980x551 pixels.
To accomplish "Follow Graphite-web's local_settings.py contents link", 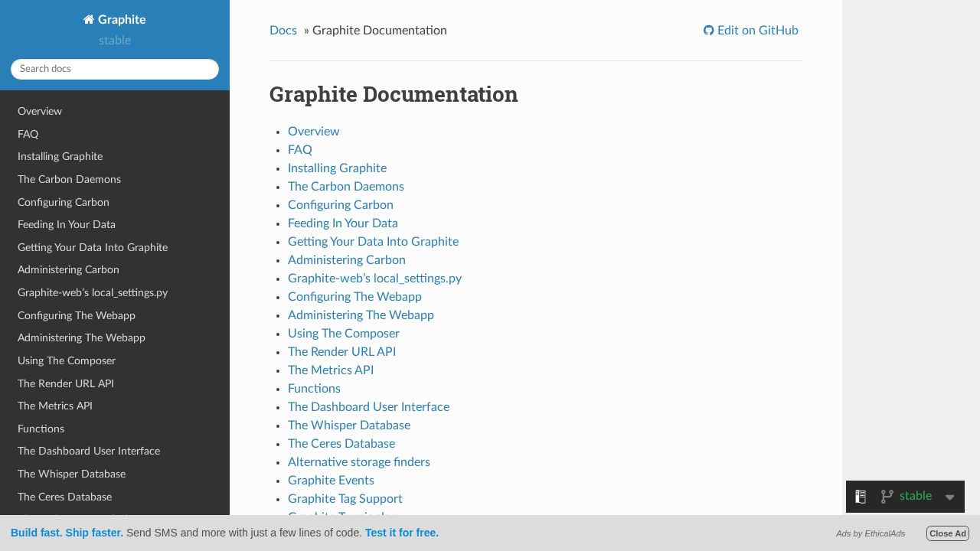I will [x=375, y=279].
